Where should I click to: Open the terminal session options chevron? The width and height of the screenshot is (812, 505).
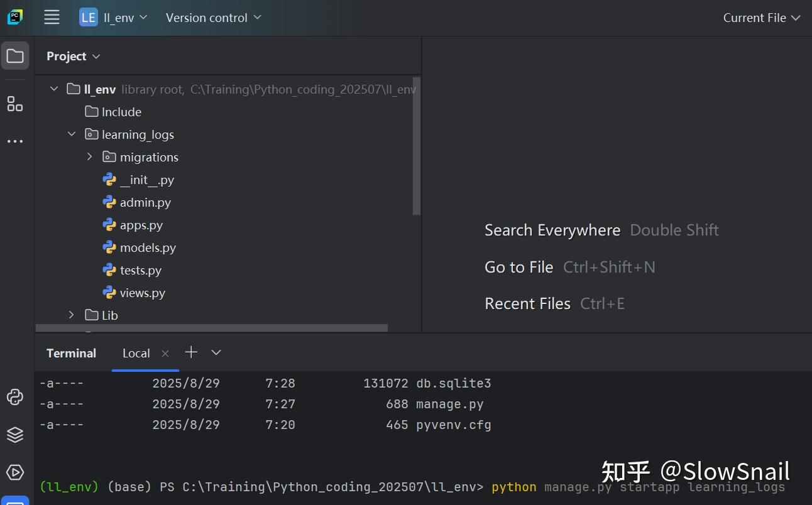pos(216,352)
